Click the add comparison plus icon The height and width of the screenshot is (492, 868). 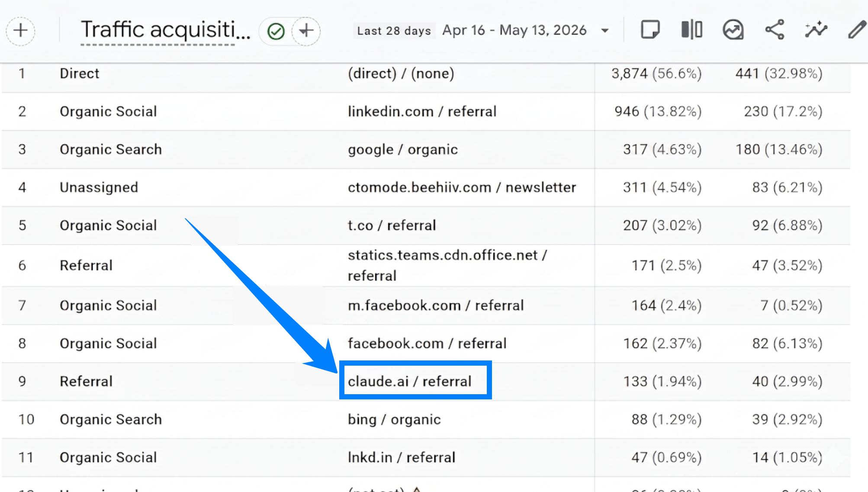tap(20, 31)
